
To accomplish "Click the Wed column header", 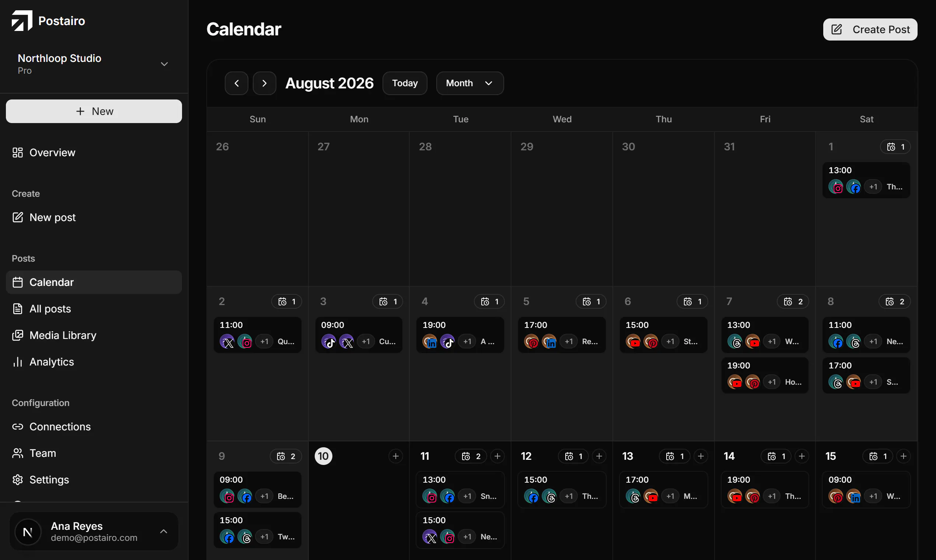I will (x=562, y=119).
